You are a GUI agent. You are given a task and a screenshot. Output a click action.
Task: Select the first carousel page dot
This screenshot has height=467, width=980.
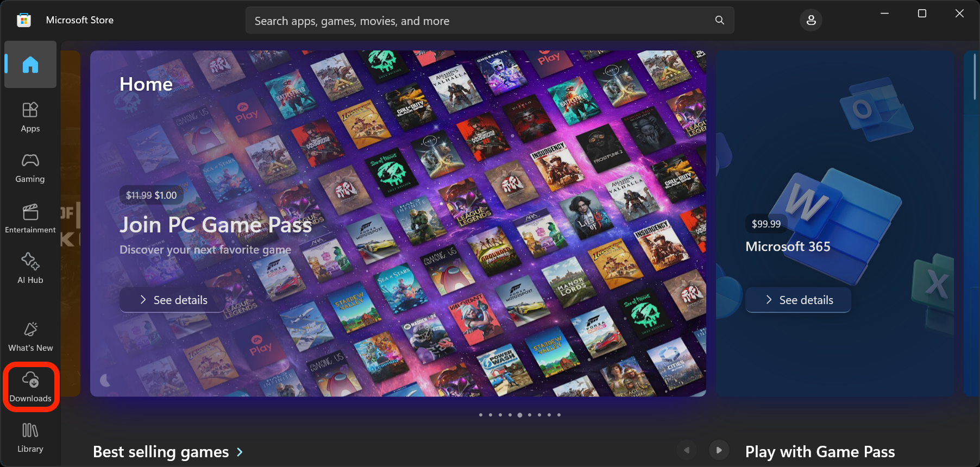[481, 415]
